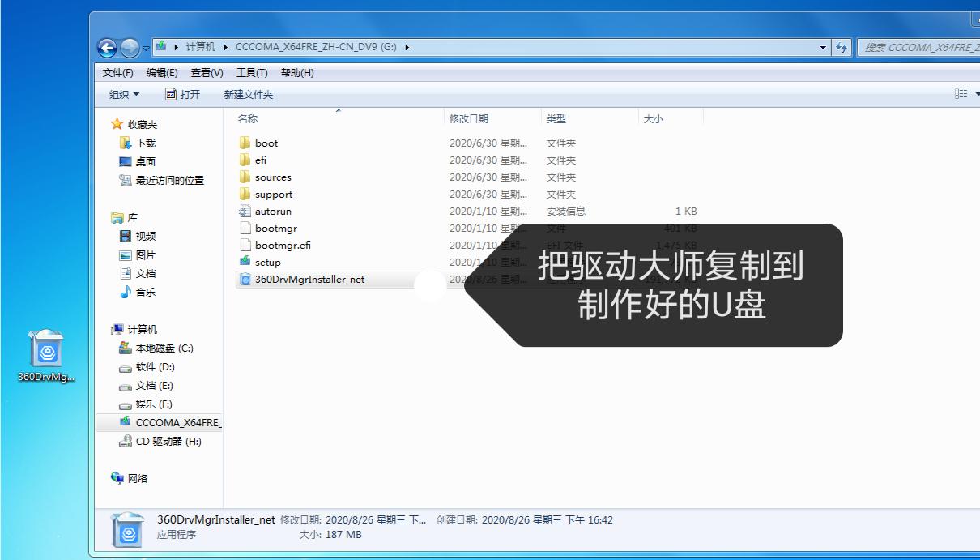980x560 pixels.
Task: Select the 360DrvMgrInstaller_net installer
Action: (x=303, y=279)
